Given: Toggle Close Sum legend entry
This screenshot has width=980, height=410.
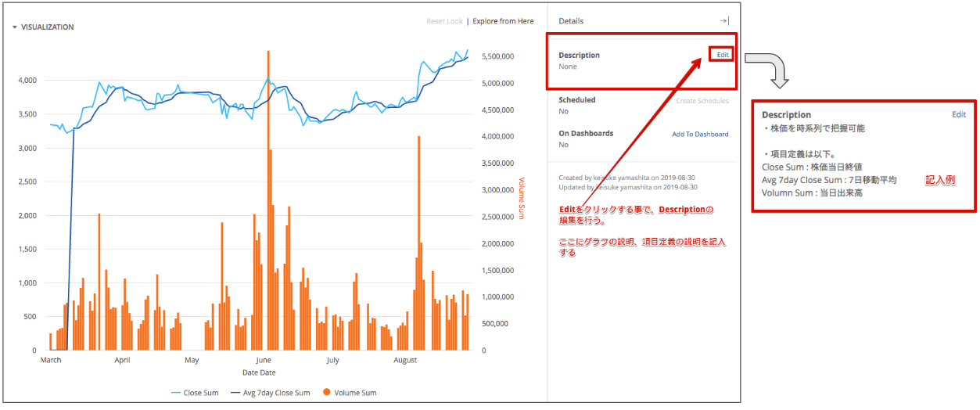Looking at the screenshot, I should pos(195,393).
